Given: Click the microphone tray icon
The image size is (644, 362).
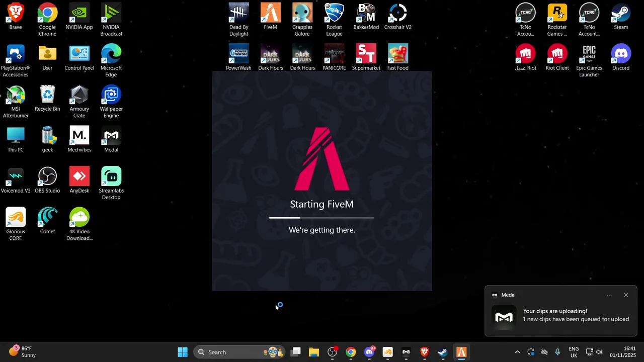Looking at the screenshot, I should 557,352.
